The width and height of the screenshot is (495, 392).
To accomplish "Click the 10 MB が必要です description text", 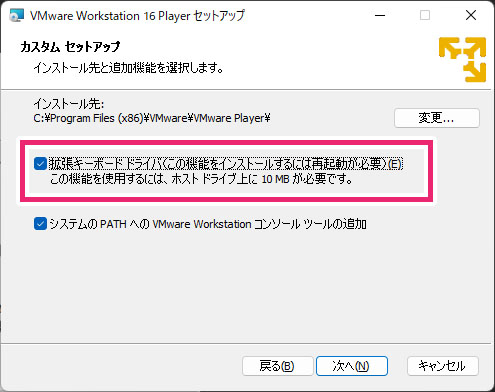I will pos(201,179).
